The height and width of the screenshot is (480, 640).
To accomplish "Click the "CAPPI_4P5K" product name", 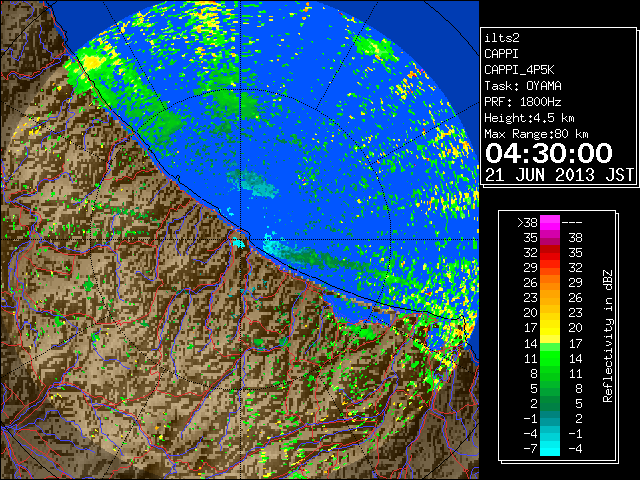I will [519, 70].
